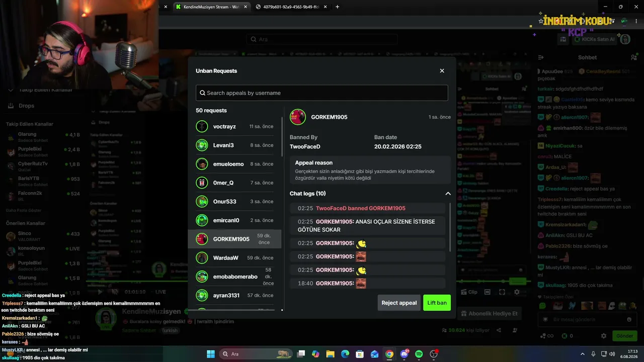Viewport: 644px width, 362px height.
Task: Open Discord from the taskbar
Action: [x=404, y=354]
